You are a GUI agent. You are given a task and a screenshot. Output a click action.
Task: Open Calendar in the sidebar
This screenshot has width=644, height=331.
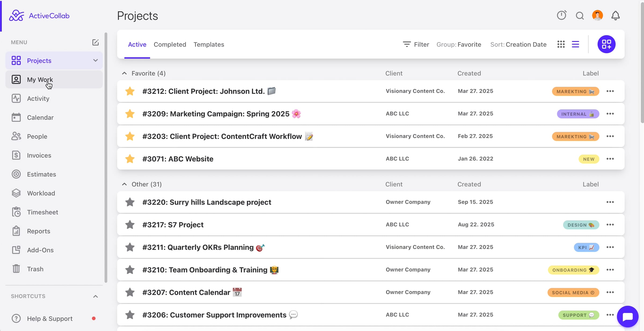pos(54,118)
